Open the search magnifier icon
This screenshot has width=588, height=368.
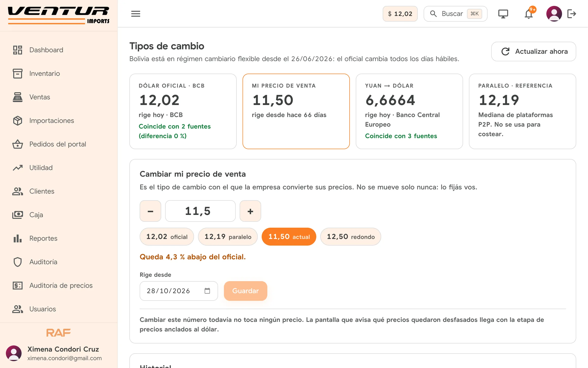point(433,14)
